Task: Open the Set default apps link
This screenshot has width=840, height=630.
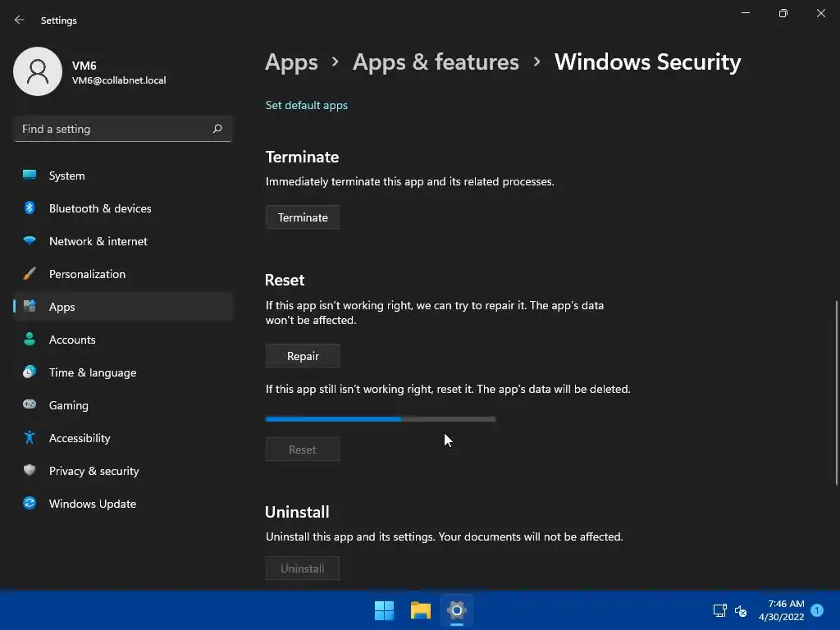Action: [x=307, y=105]
